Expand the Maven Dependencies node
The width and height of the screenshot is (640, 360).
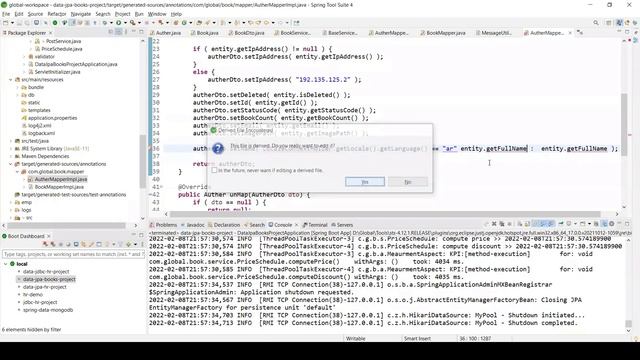coord(11,156)
